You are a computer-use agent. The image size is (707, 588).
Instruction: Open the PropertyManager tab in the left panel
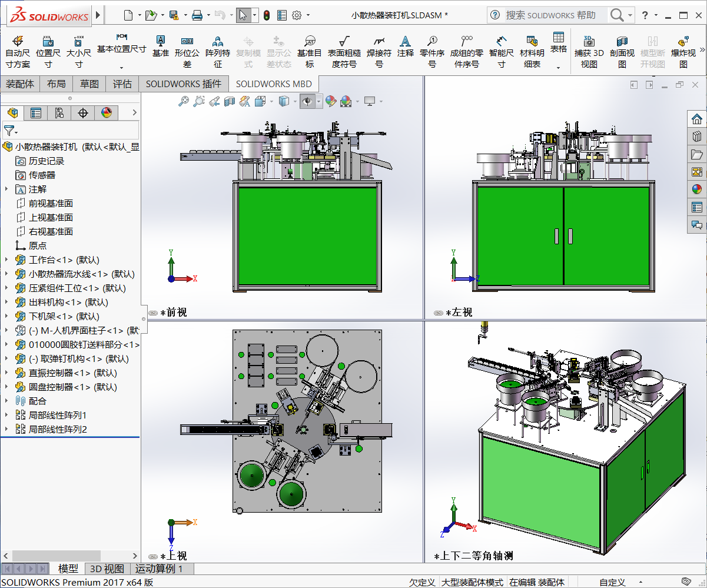coord(36,113)
